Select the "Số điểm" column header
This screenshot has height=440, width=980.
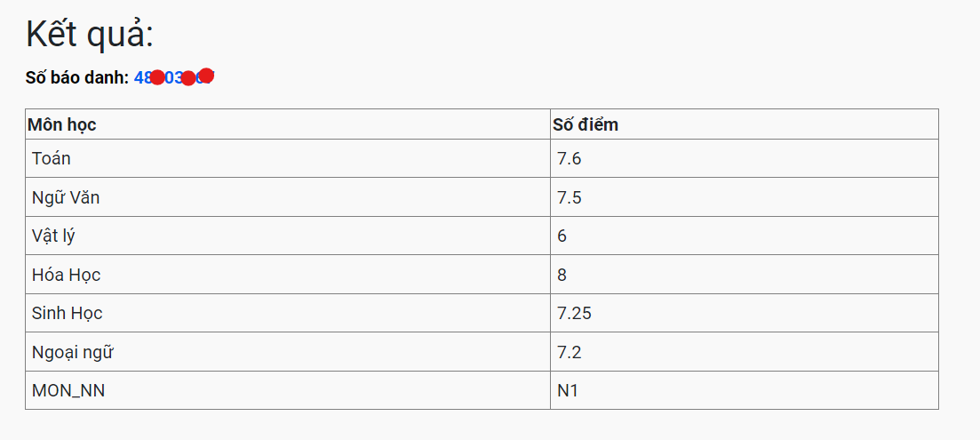click(x=586, y=124)
